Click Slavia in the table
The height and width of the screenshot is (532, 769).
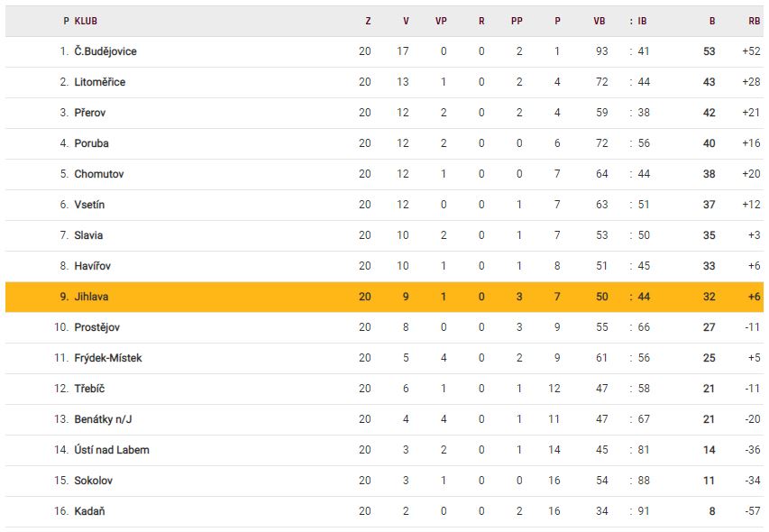click(89, 235)
